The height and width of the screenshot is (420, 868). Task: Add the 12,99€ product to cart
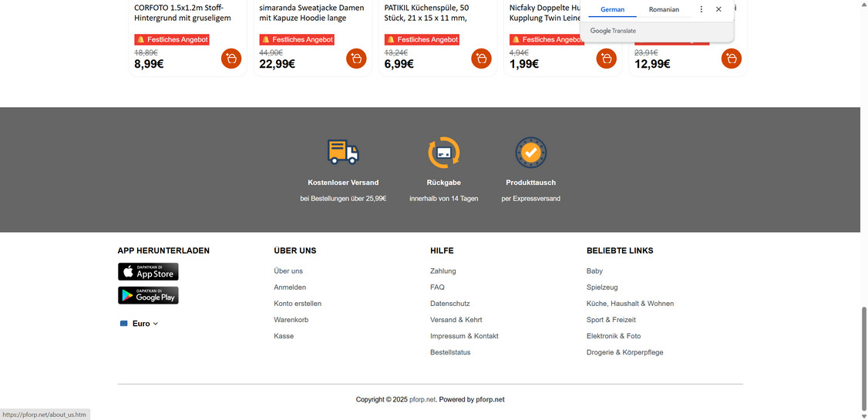(x=732, y=59)
